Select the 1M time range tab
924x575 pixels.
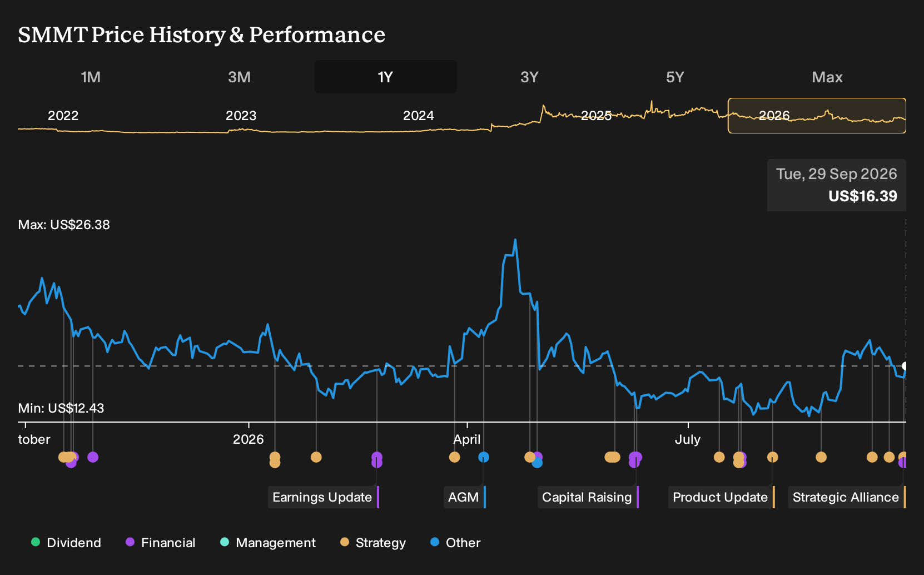(x=91, y=77)
